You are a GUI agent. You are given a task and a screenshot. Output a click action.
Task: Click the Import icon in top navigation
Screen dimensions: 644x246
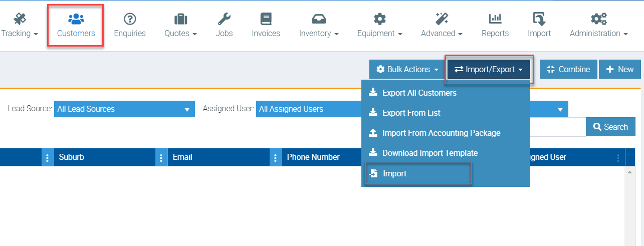click(x=539, y=20)
